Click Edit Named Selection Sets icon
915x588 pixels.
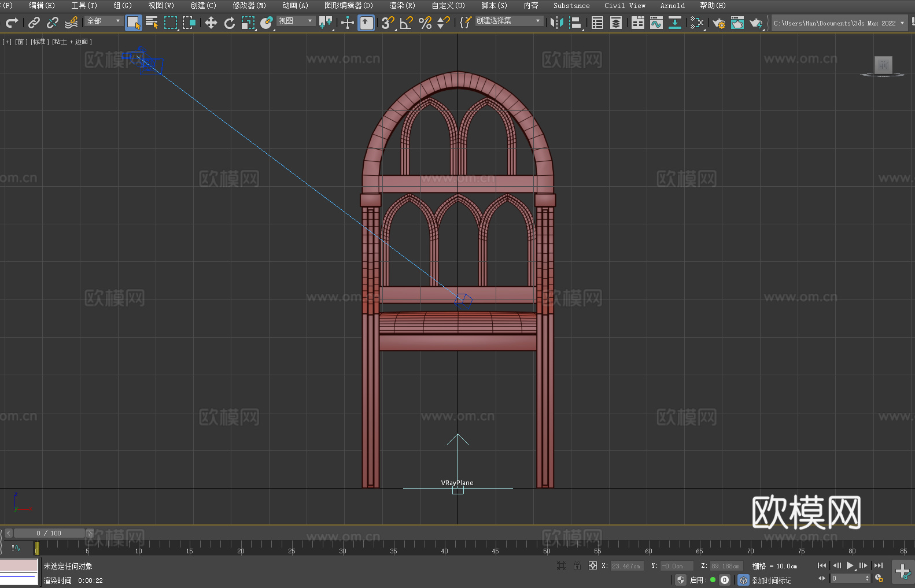click(465, 23)
